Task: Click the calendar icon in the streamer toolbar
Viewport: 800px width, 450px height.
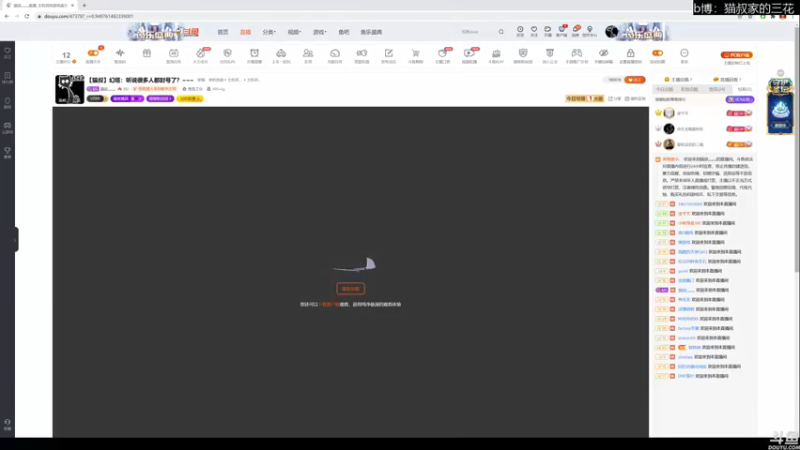Action: (x=173, y=53)
